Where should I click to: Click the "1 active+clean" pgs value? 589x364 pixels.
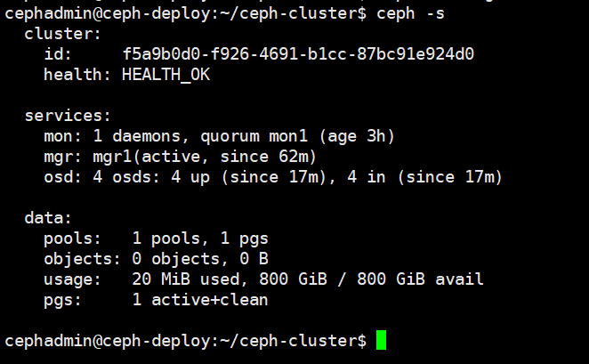(x=200, y=300)
